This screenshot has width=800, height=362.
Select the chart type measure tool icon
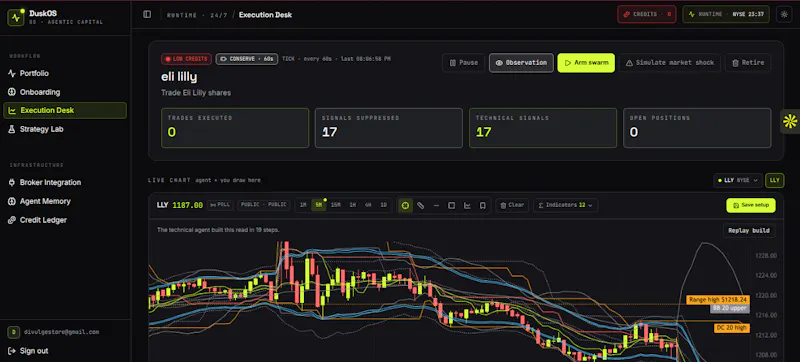click(x=467, y=205)
